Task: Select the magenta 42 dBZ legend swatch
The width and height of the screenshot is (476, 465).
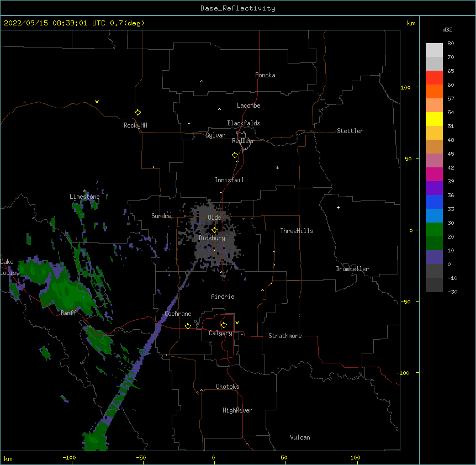Action: point(434,174)
